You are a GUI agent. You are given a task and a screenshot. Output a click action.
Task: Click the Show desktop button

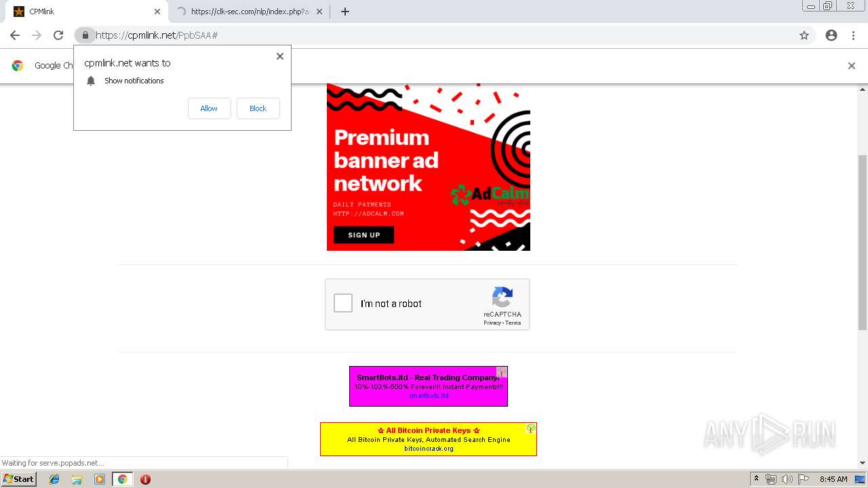click(861, 479)
